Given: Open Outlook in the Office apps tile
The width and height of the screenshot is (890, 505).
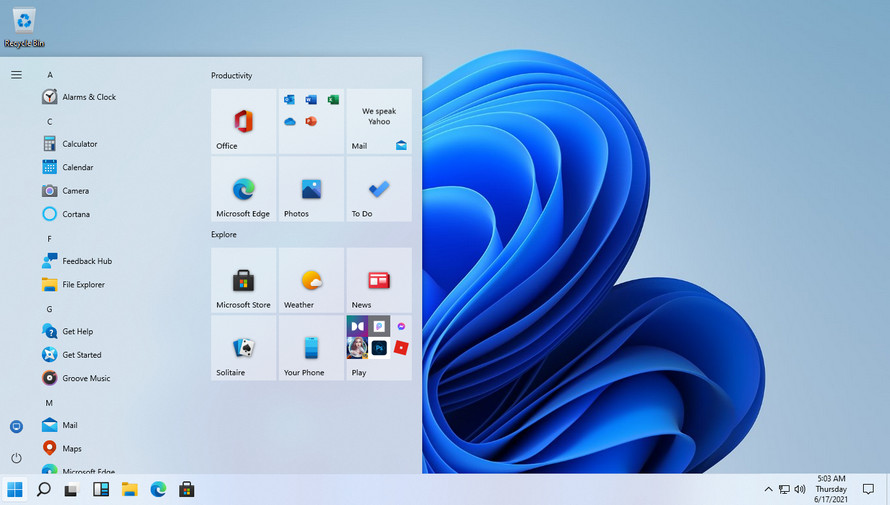Looking at the screenshot, I should (289, 100).
